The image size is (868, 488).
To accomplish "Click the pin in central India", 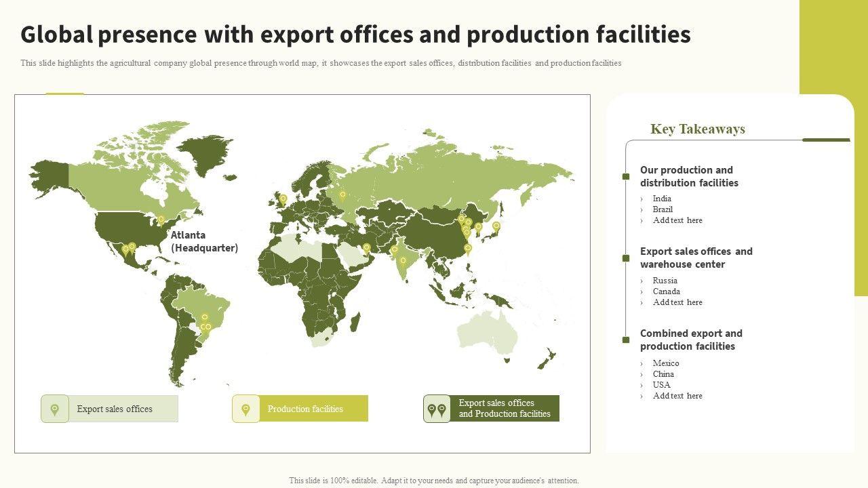I will [x=403, y=260].
